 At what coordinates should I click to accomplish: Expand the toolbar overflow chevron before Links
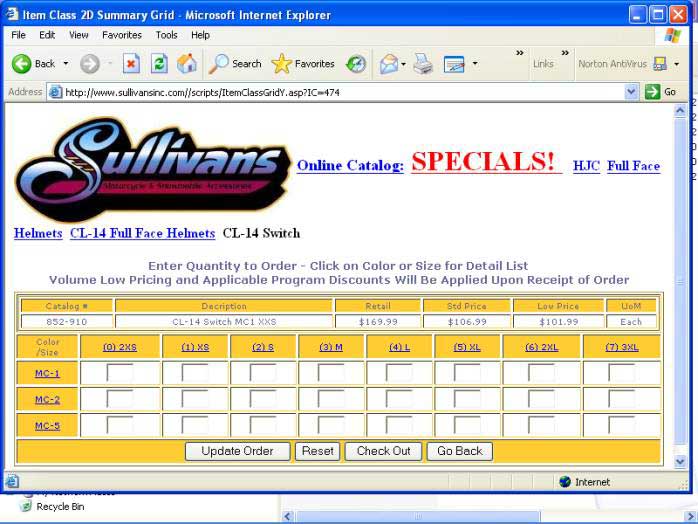tap(519, 53)
